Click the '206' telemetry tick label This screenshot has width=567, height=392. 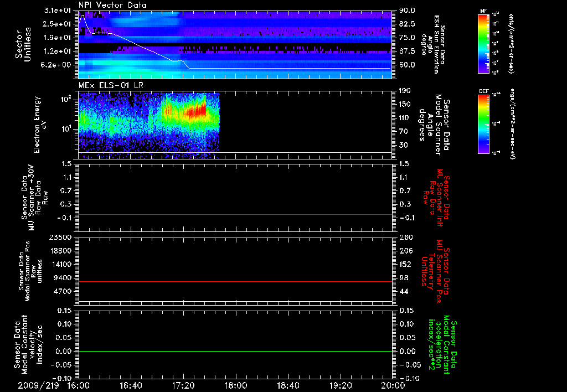tap(405, 251)
